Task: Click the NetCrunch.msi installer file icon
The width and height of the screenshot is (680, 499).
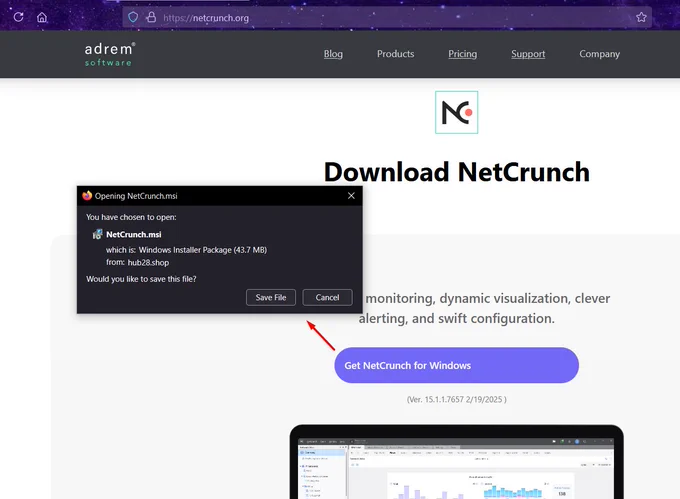Action: (x=97, y=235)
